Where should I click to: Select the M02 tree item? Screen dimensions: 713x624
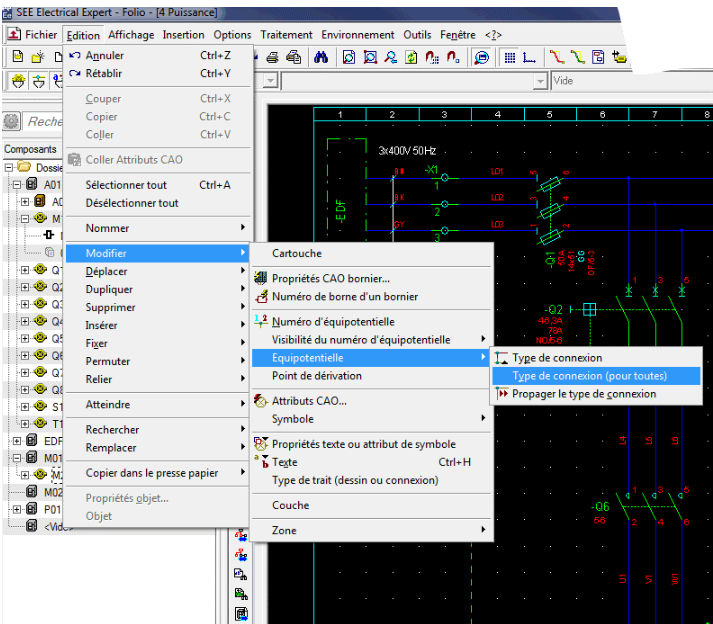point(53,492)
